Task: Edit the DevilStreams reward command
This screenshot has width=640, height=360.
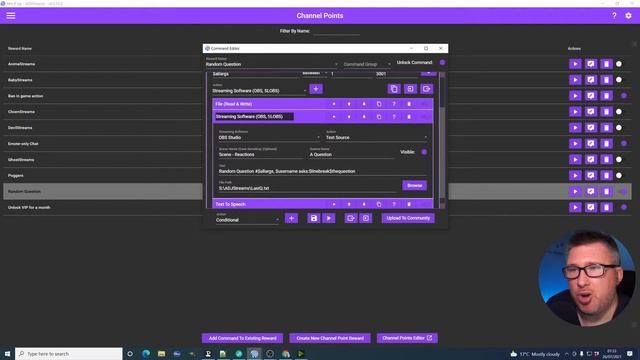Action: tap(591, 128)
